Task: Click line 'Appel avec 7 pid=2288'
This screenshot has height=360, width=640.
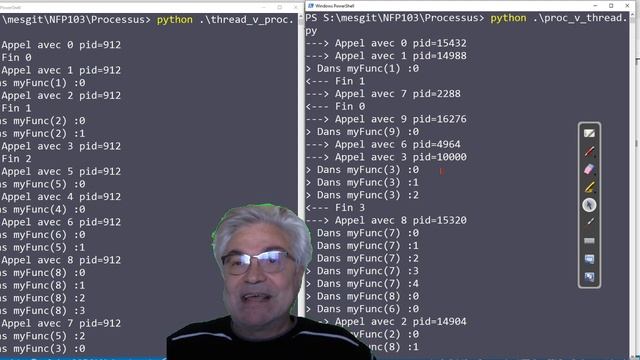Action: tap(383, 94)
